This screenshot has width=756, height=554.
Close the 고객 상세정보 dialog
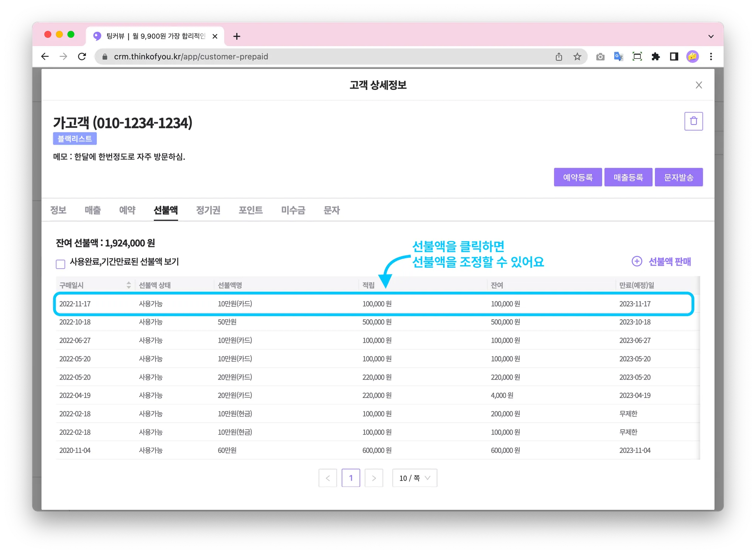click(x=698, y=85)
